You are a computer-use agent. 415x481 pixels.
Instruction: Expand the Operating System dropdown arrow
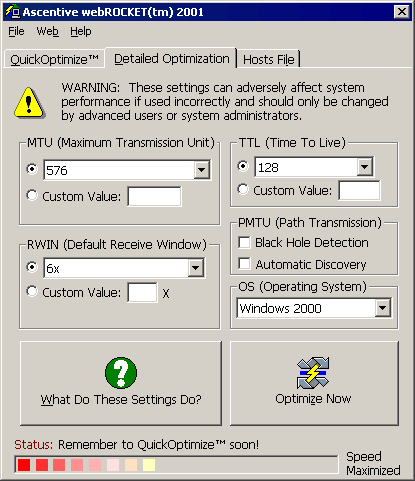coord(383,308)
